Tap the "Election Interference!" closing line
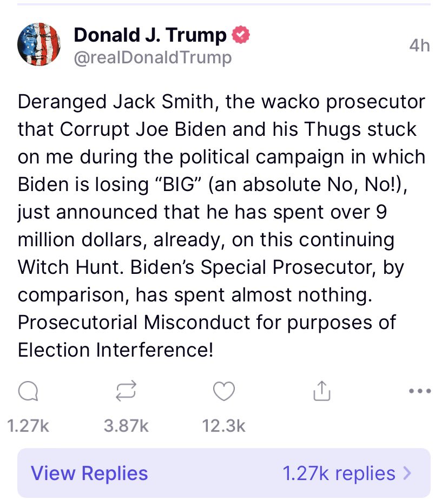Image resolution: width=448 pixels, height=499 pixels. point(115,350)
